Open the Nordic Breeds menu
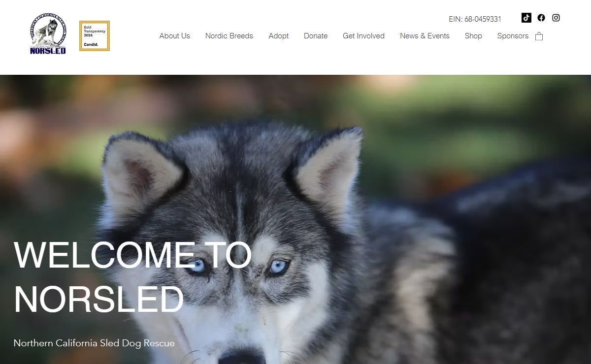The image size is (591, 364). tap(229, 36)
